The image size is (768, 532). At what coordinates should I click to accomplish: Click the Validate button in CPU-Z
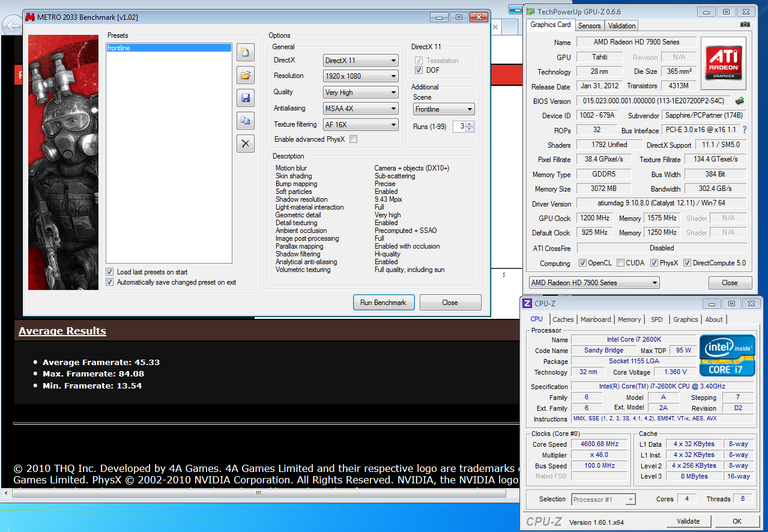point(688,521)
